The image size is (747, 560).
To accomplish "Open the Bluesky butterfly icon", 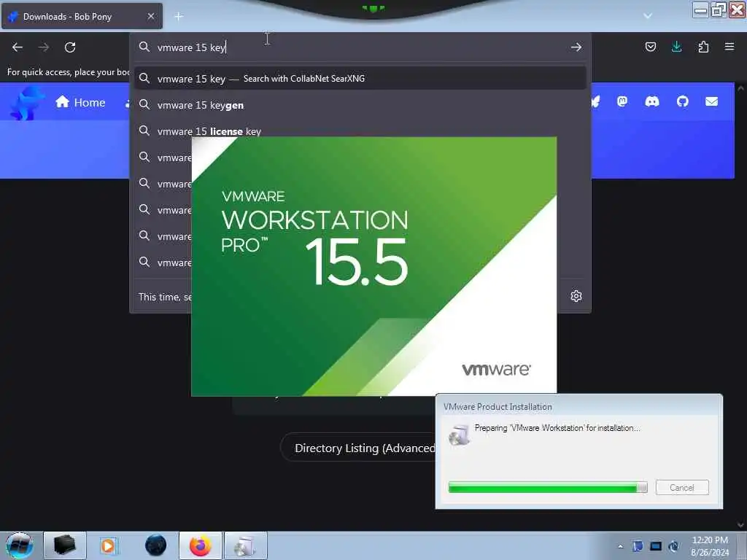I will click(x=595, y=101).
